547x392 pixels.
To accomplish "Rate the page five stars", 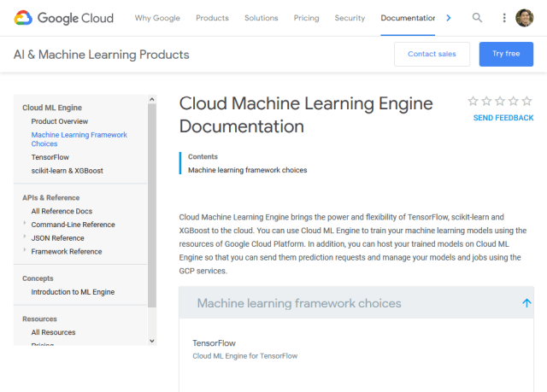I will pyautogui.click(x=526, y=101).
